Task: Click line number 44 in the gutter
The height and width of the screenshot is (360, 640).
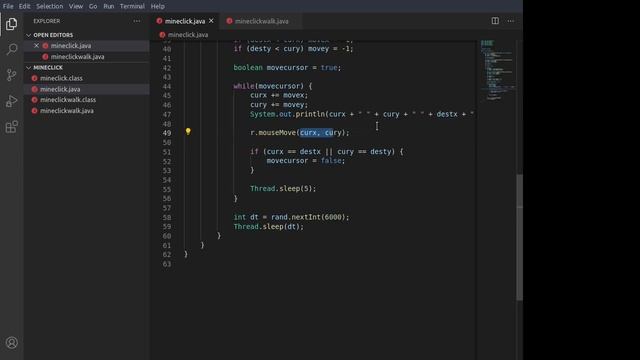Action: click(x=167, y=86)
